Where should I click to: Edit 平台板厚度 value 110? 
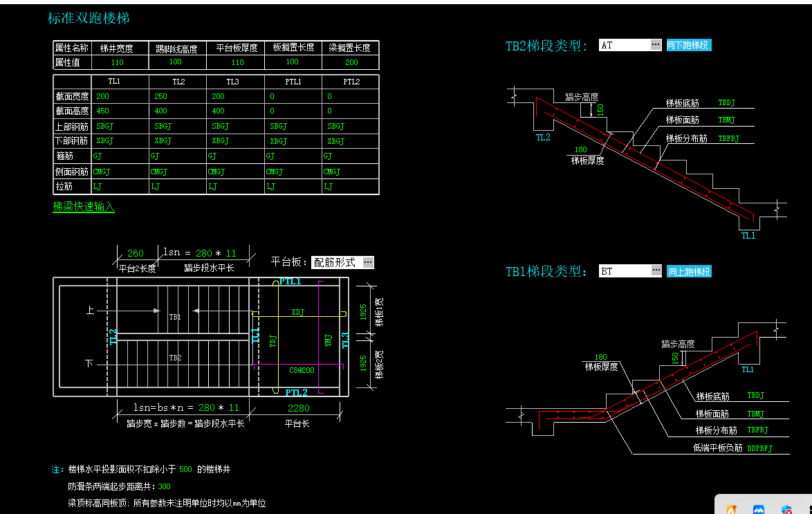tap(238, 62)
